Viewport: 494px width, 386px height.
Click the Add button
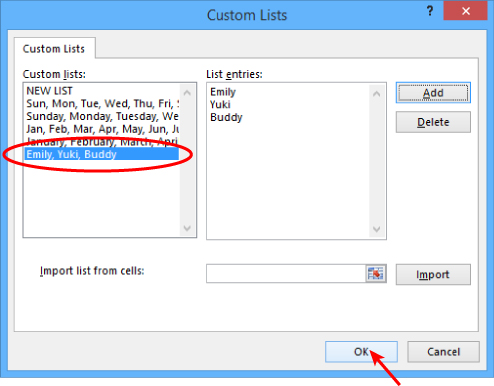[x=433, y=93]
